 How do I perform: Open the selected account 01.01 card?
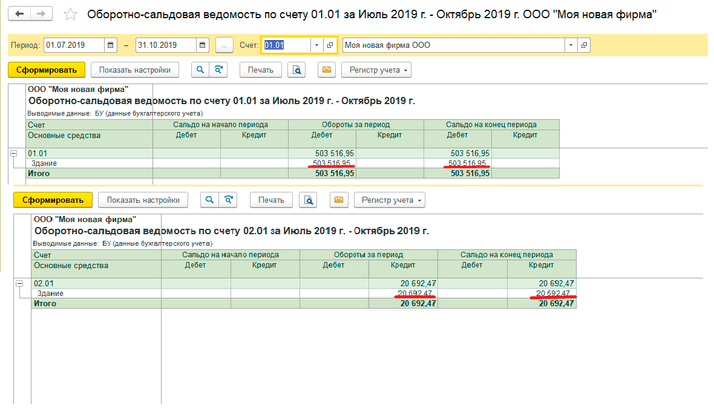coord(331,46)
